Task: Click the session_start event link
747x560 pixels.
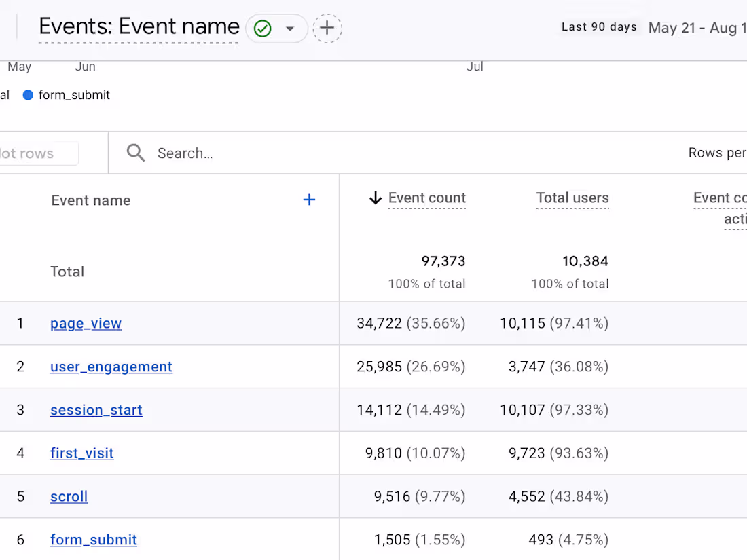Action: tap(96, 410)
